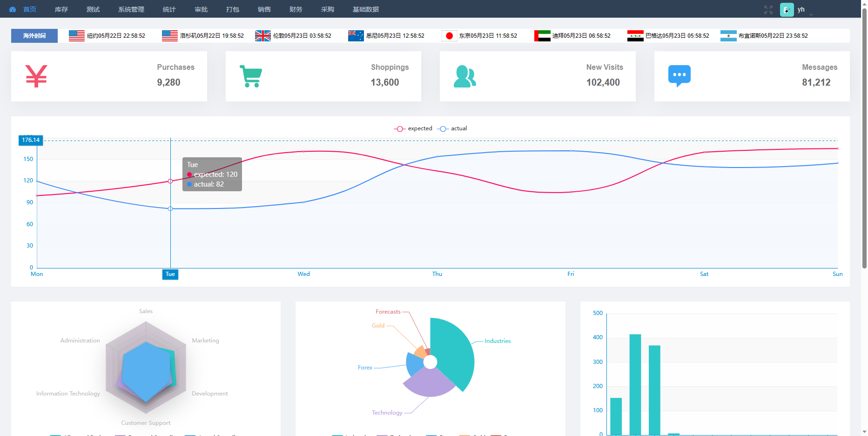Click the Administration label on radar chart
The image size is (868, 436).
pyautogui.click(x=80, y=341)
